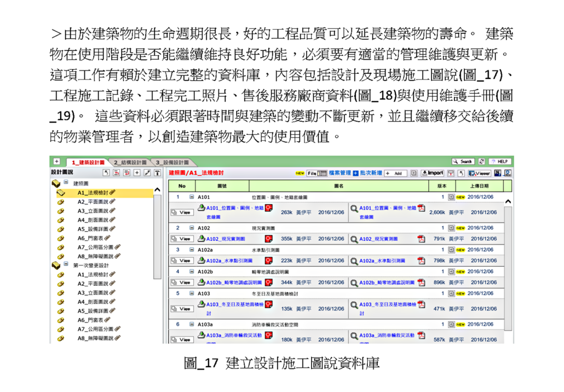
Task: Open the PDF icon for A101_位置圖
Action: point(421,208)
